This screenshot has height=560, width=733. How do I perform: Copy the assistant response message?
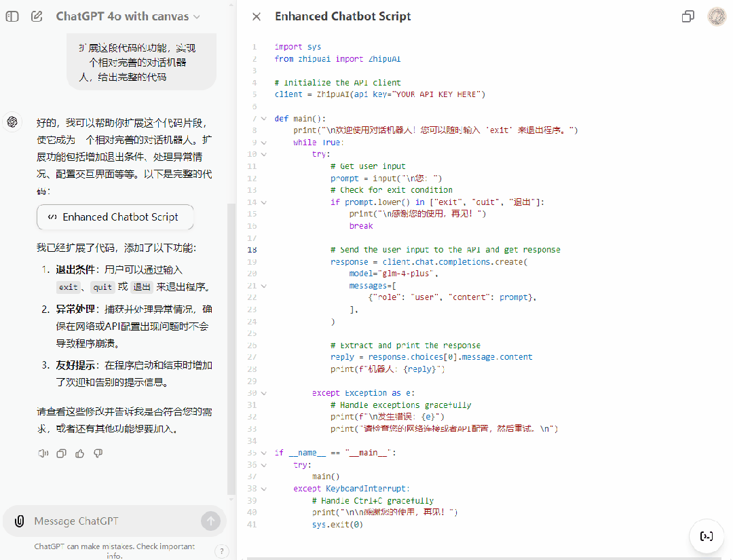61,453
